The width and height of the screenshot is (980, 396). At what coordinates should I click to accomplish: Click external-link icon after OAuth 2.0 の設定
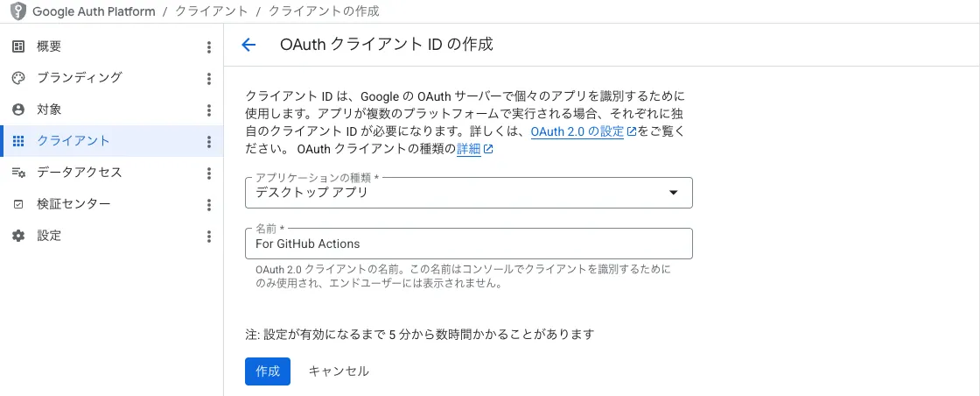[x=631, y=132]
